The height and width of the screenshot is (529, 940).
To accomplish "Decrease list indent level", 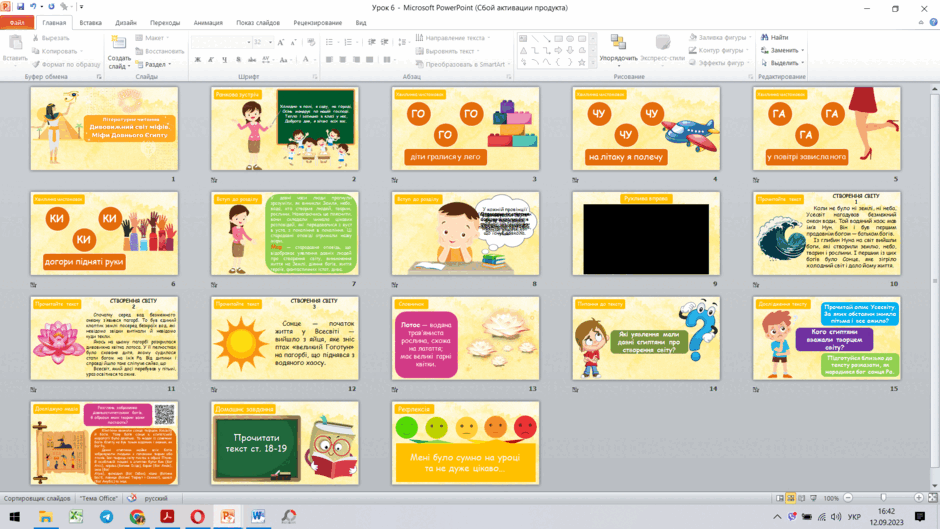I will [x=372, y=42].
